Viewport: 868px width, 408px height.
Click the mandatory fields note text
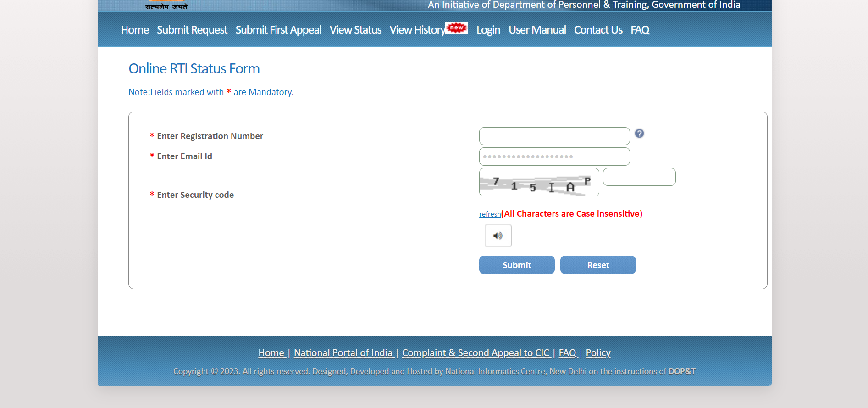point(211,92)
